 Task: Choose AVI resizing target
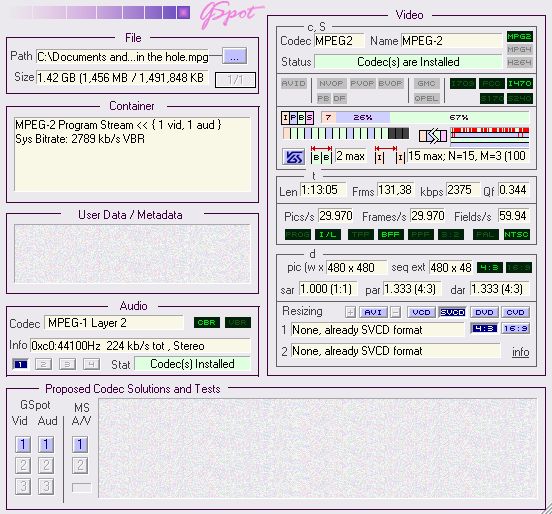tap(373, 312)
